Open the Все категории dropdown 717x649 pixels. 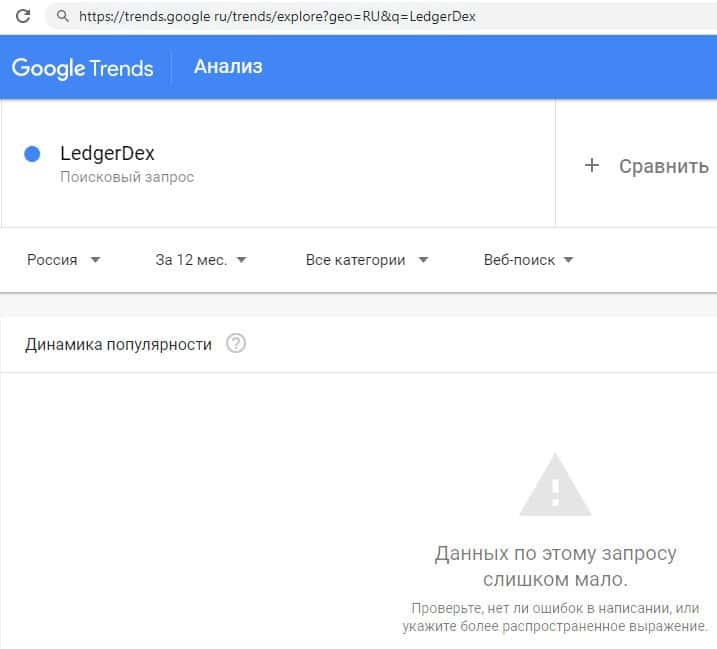(366, 260)
